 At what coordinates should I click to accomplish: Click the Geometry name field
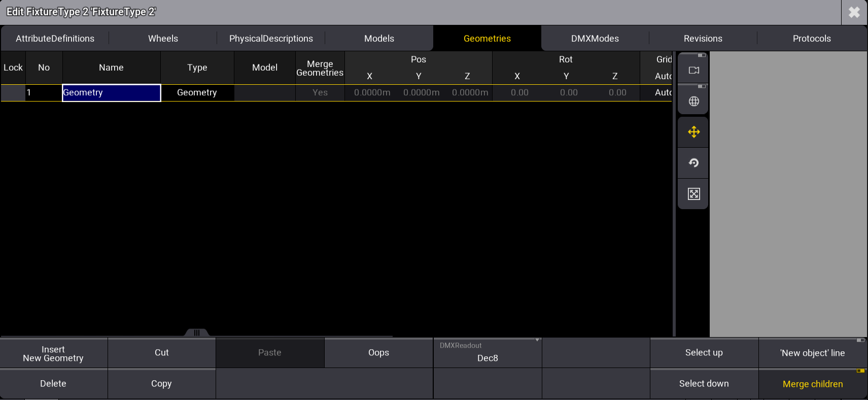(111, 93)
